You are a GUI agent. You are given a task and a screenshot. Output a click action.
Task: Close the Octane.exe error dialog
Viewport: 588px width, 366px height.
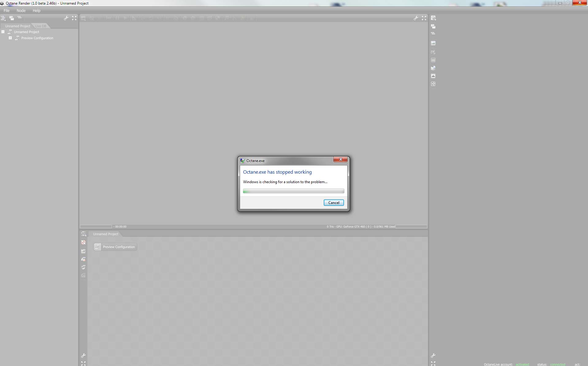pyautogui.click(x=340, y=159)
